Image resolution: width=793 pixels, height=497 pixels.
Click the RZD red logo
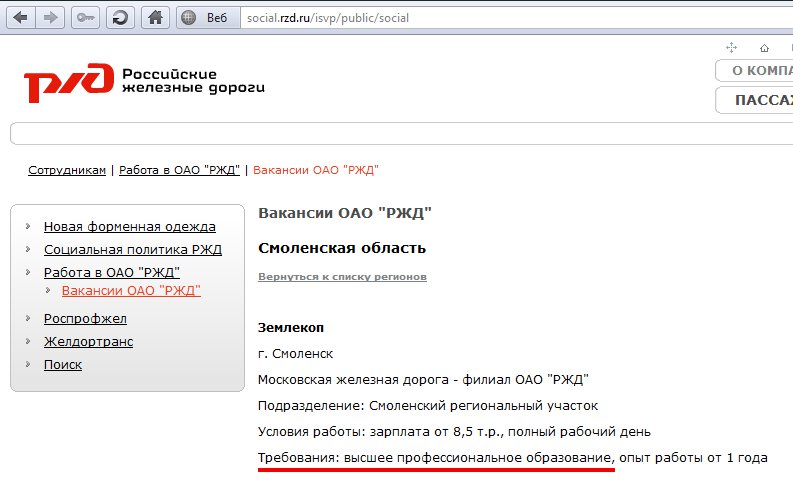pyautogui.click(x=69, y=82)
